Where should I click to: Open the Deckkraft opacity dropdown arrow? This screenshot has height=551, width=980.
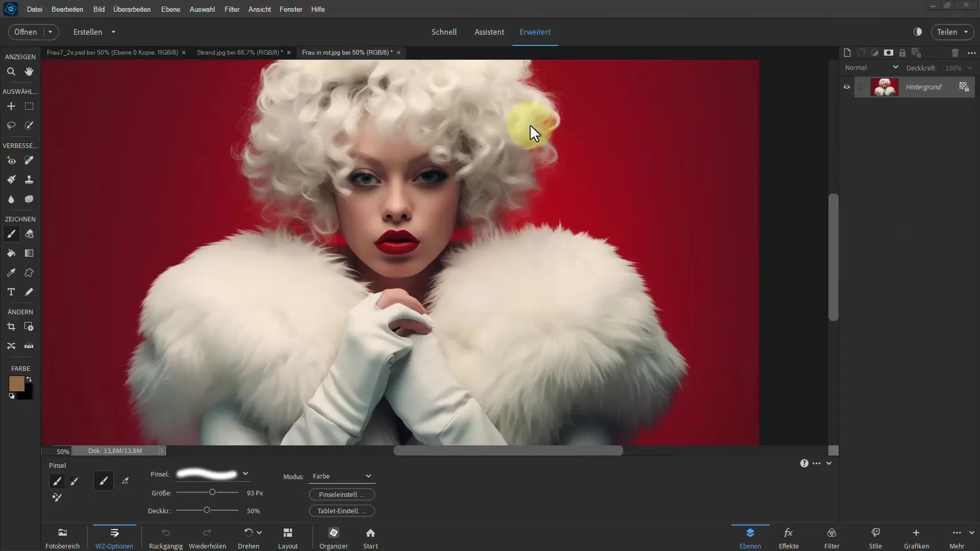[x=970, y=68]
